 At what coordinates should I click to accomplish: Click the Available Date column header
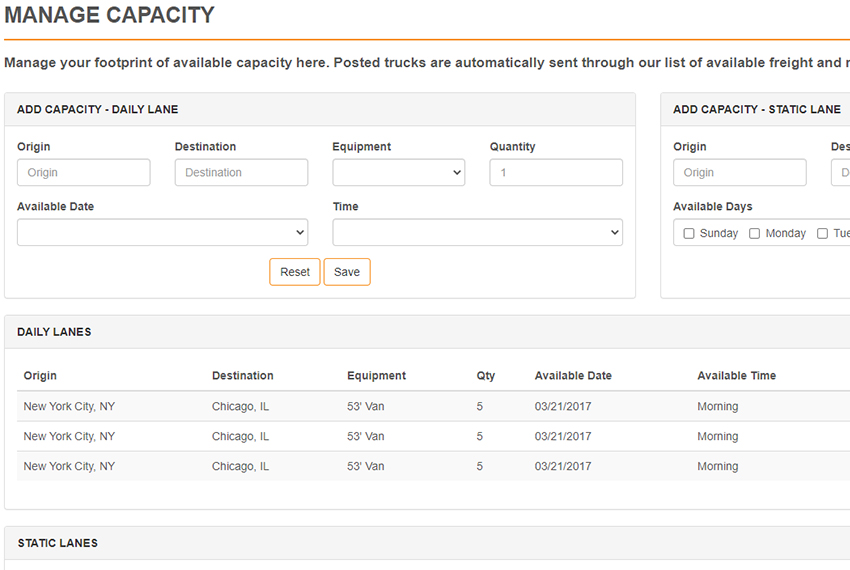(x=573, y=376)
